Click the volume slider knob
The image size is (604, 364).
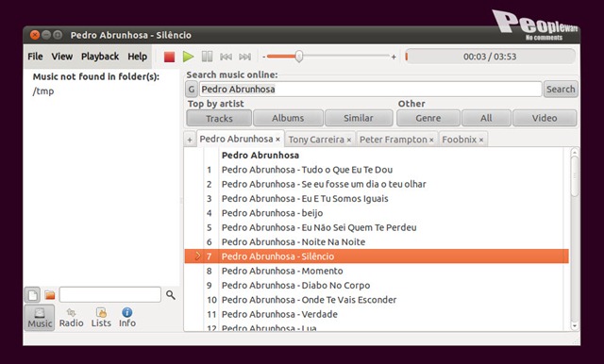point(299,57)
